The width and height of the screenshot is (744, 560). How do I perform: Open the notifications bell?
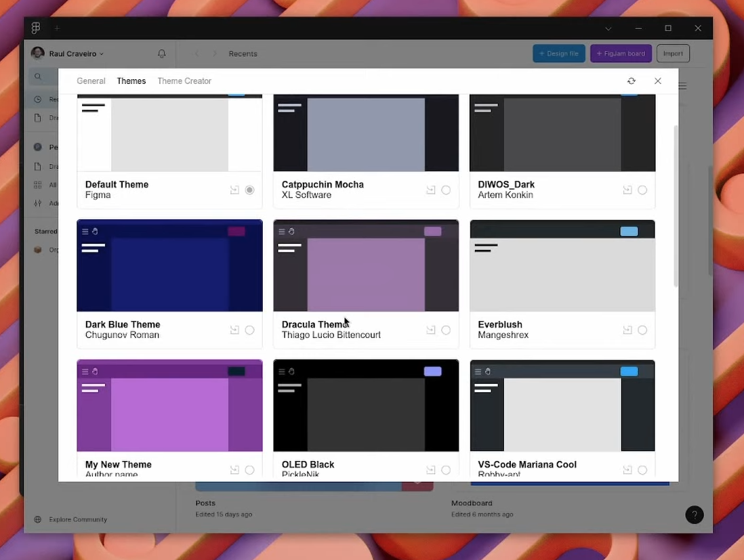(161, 53)
